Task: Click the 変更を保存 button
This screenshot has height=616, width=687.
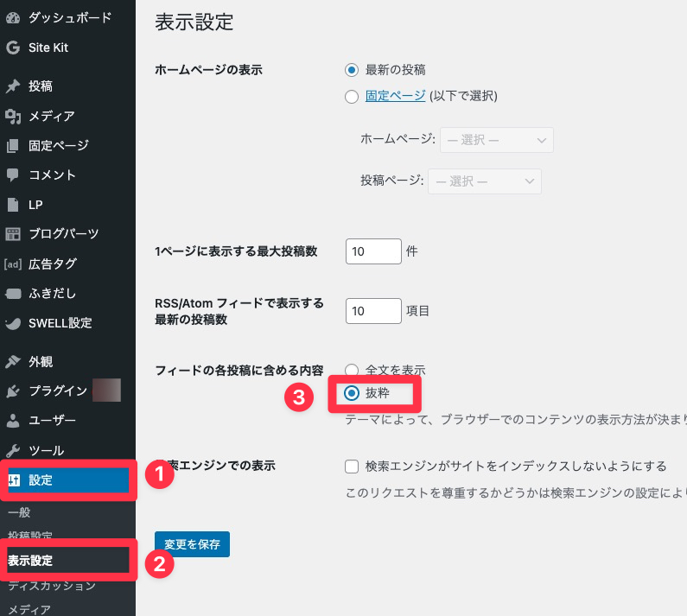Action: tap(192, 544)
